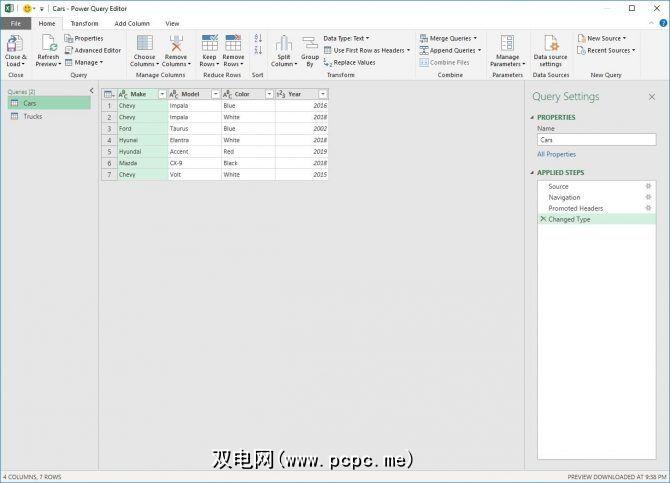Click the Remove Columns icon

point(176,43)
